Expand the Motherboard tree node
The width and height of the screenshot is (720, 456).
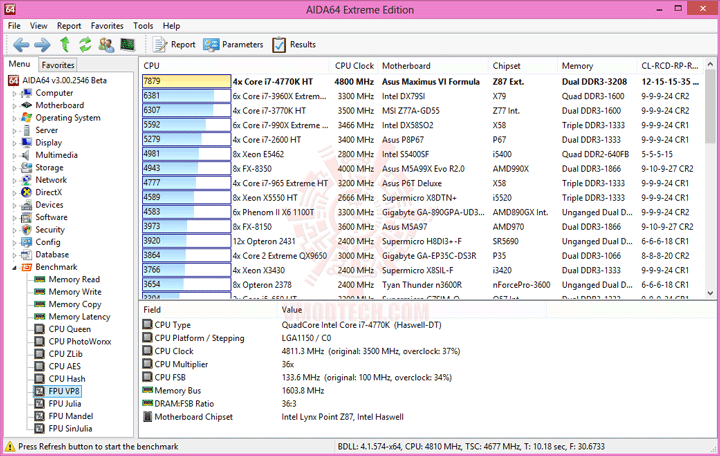tap(14, 106)
